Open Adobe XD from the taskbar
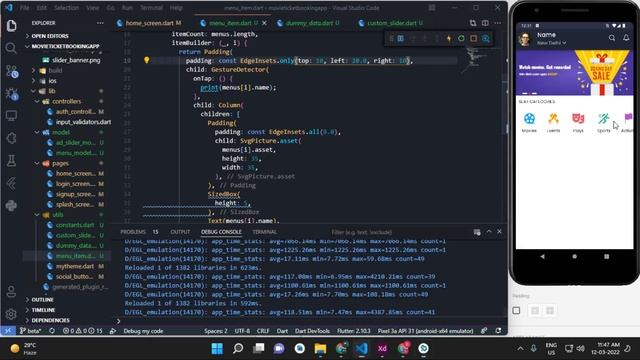Image resolution: width=640 pixels, height=360 pixels. coord(382,349)
